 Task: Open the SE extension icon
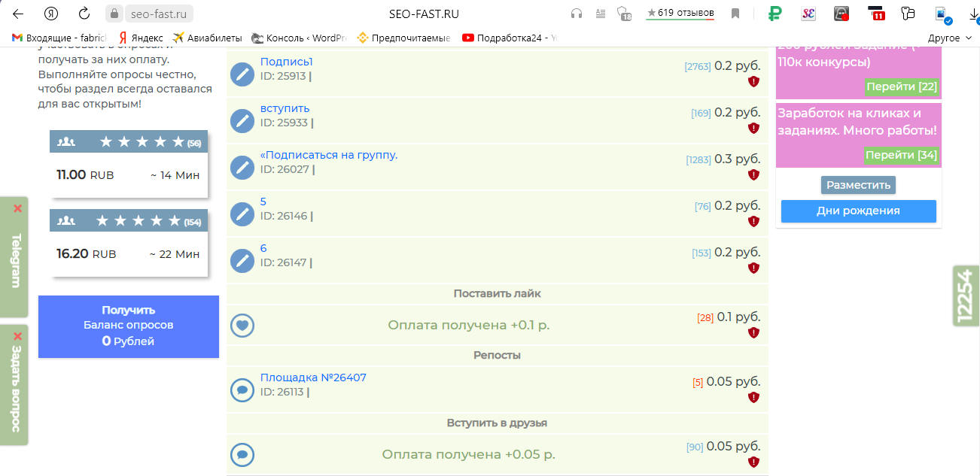(x=808, y=14)
